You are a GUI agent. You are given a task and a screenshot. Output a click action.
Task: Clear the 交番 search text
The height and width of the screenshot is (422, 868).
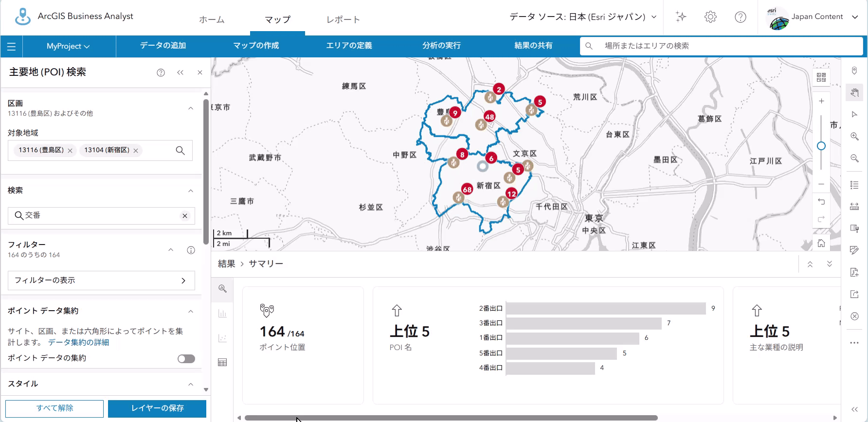point(185,216)
